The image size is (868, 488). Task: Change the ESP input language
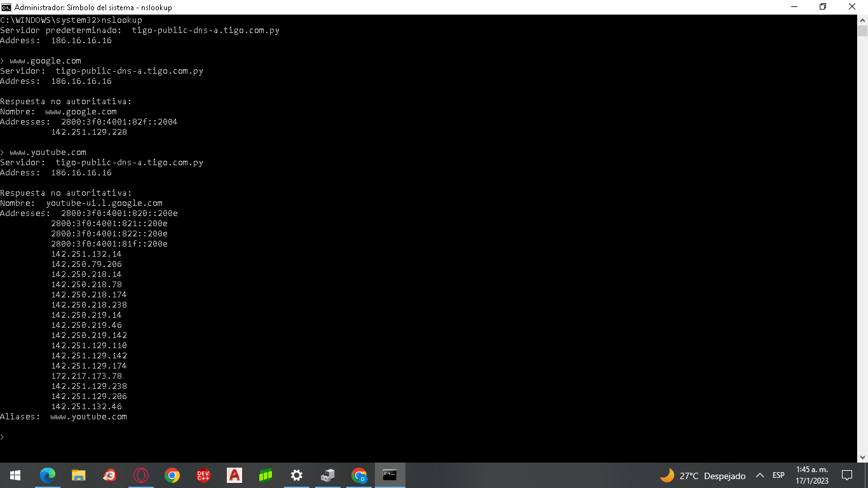coord(778,475)
